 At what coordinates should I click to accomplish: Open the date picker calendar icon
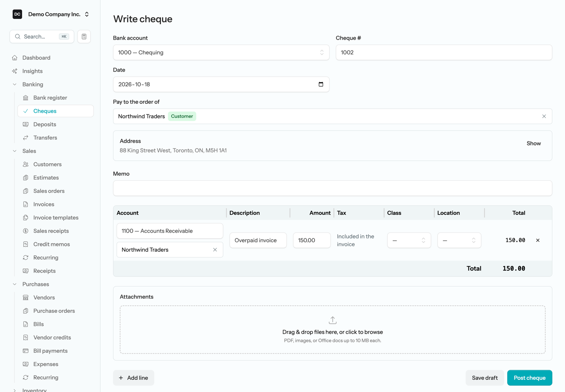point(321,84)
